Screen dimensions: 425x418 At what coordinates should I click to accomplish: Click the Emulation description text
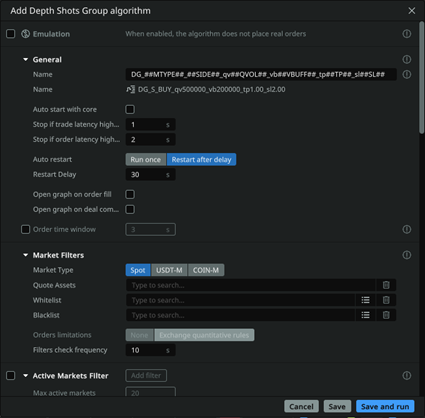click(215, 34)
